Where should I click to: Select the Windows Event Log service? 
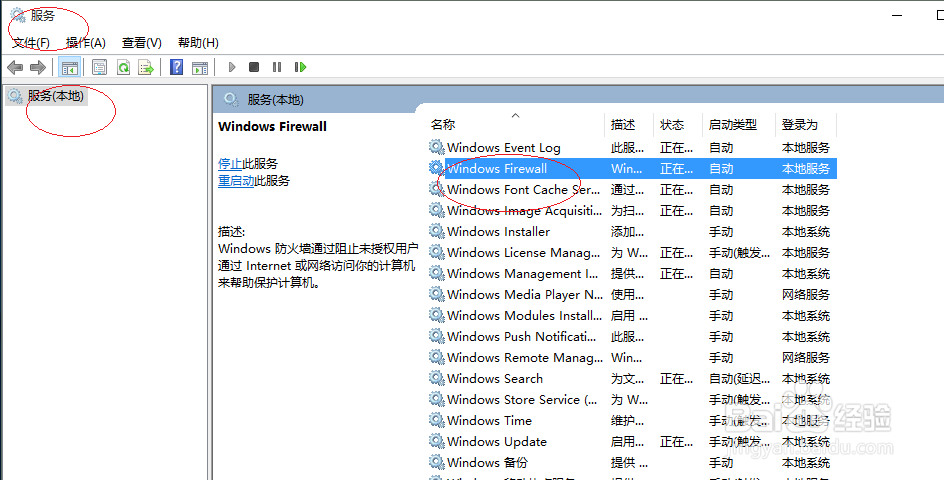tap(632, 148)
